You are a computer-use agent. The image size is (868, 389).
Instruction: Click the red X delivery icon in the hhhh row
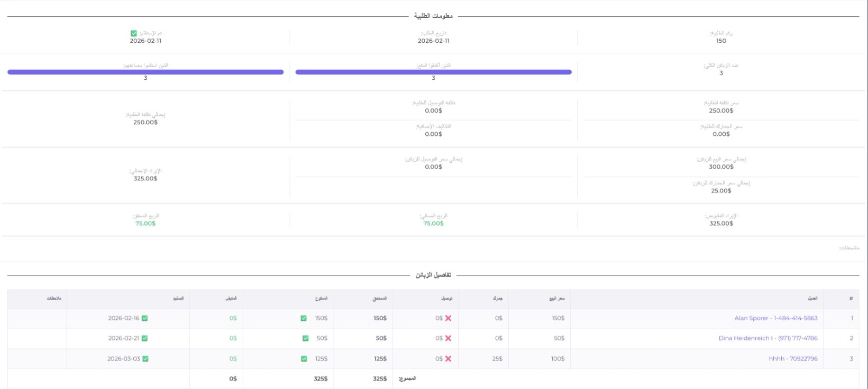click(x=448, y=359)
